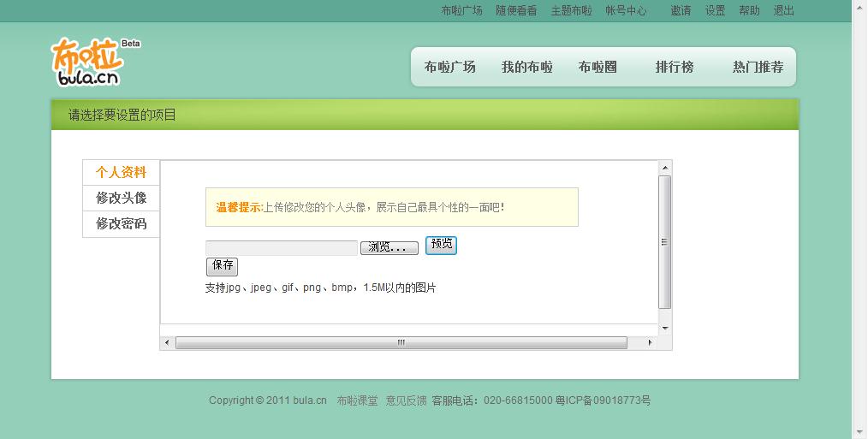
Task: Open 热门推荐 navigation item
Action: click(758, 67)
